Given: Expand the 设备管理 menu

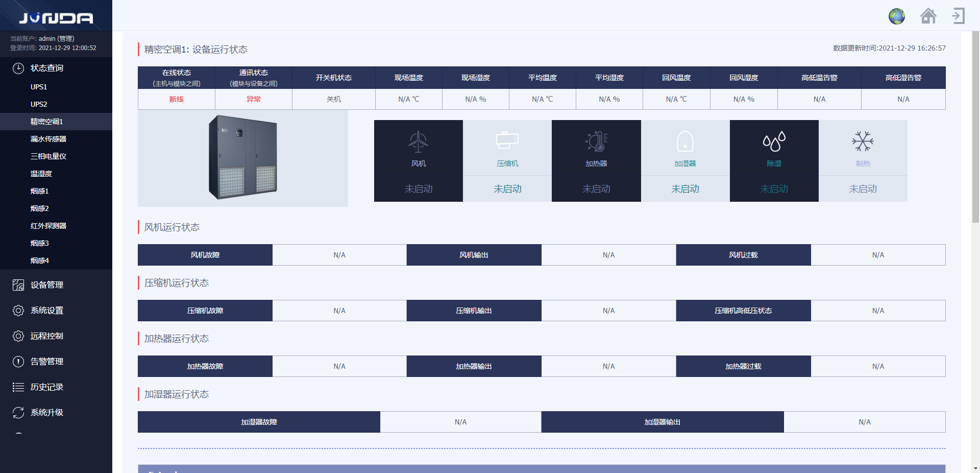Looking at the screenshot, I should tap(47, 285).
